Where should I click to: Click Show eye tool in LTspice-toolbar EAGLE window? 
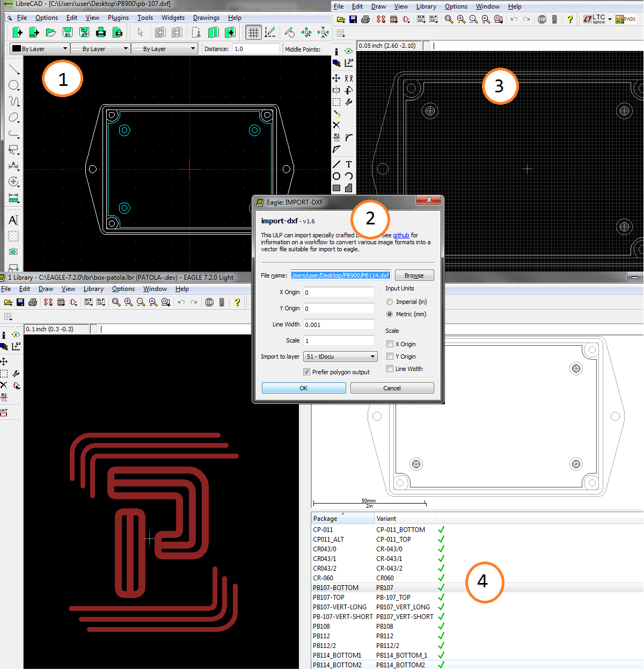[x=349, y=52]
